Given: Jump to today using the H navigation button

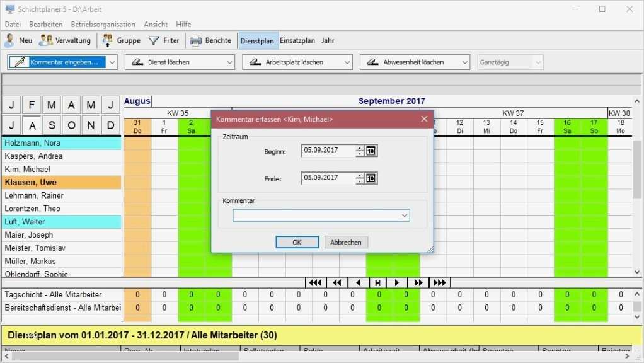Looking at the screenshot, I should pos(378,282).
